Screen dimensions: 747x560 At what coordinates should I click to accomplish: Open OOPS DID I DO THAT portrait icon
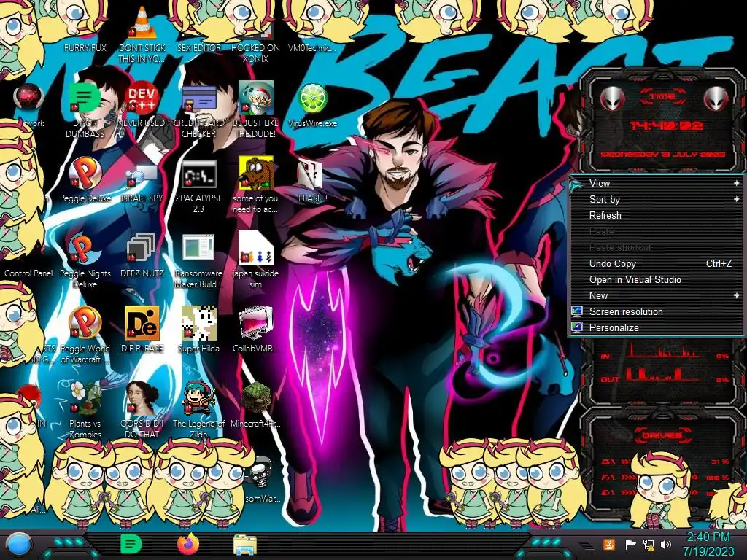pyautogui.click(x=142, y=410)
